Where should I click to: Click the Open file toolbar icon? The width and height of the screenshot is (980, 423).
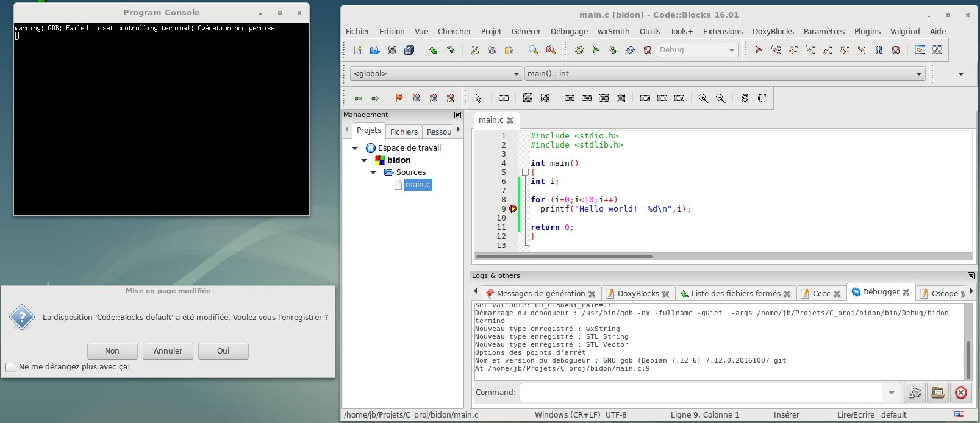click(375, 50)
